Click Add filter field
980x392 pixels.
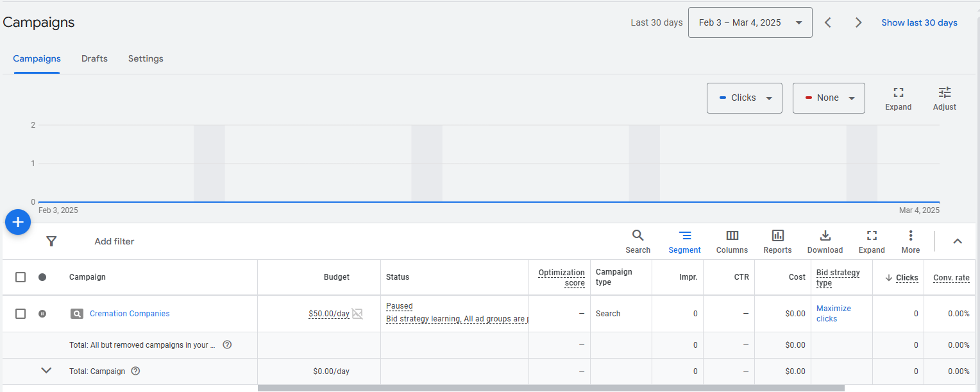114,241
